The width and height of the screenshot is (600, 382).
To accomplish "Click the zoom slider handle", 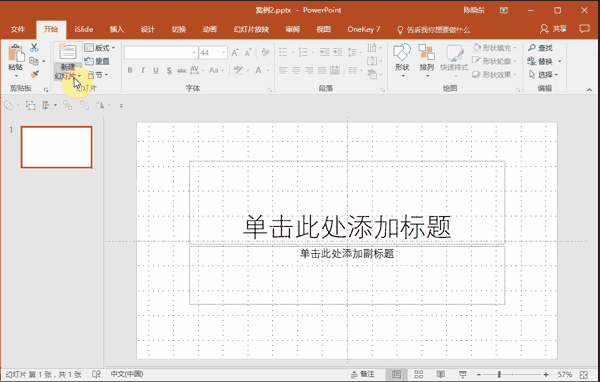I will coord(499,374).
